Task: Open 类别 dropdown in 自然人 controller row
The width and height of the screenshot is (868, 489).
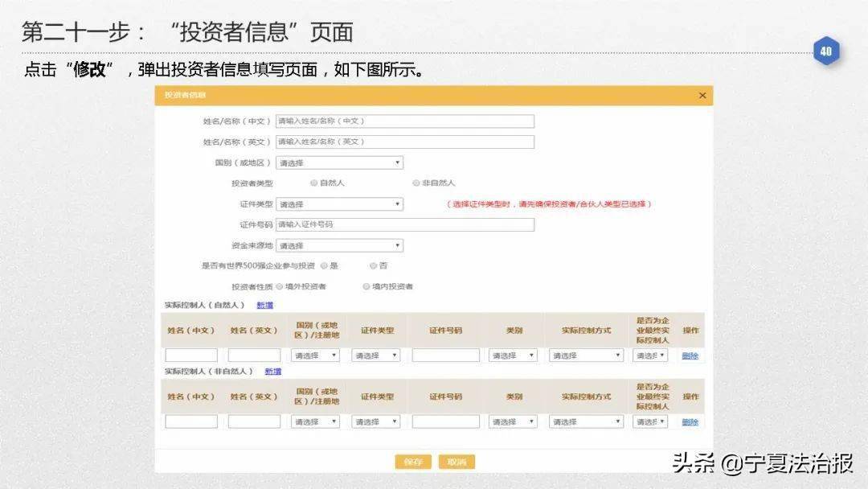Action: pos(513,355)
